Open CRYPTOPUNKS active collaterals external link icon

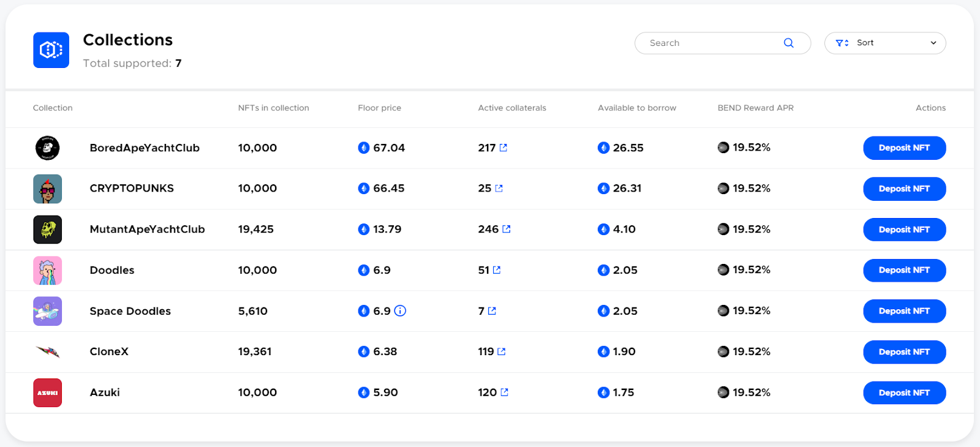499,189
